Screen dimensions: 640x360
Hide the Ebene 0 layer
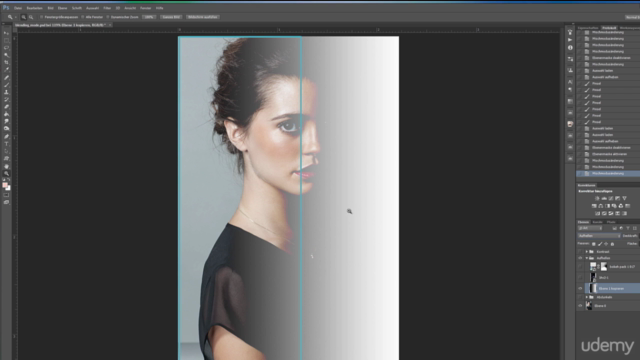[580, 305]
